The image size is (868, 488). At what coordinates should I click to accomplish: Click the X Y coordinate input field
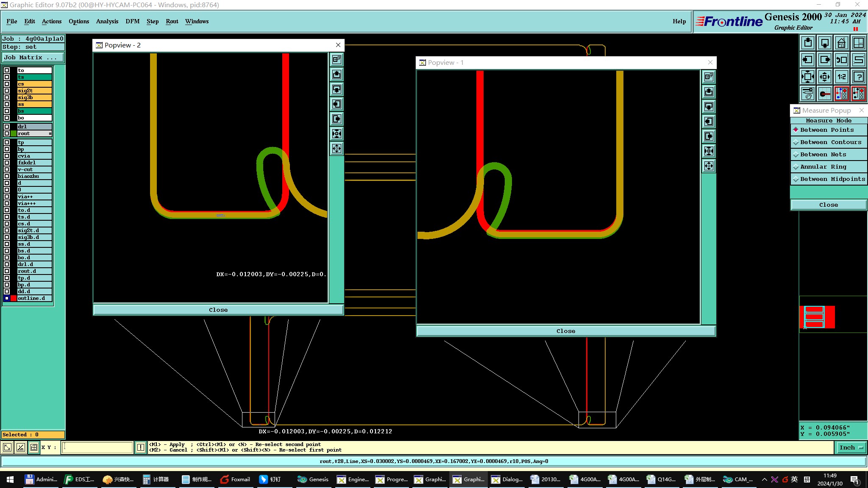[97, 447]
